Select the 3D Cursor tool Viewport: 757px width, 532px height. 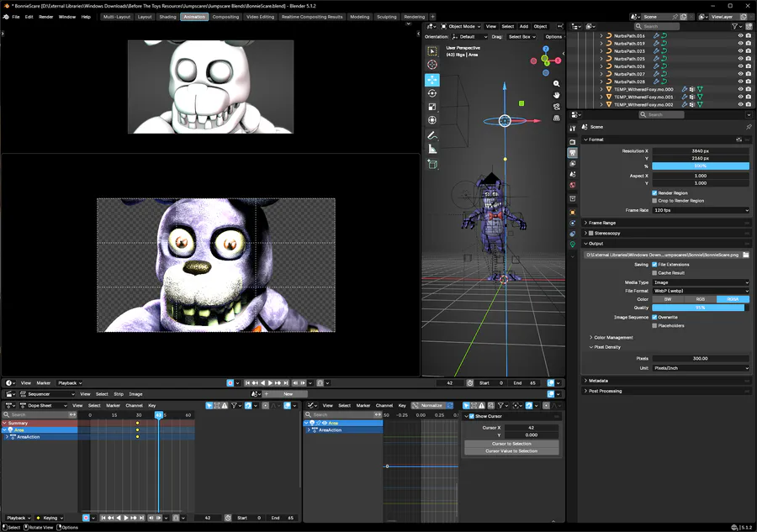pos(432,65)
